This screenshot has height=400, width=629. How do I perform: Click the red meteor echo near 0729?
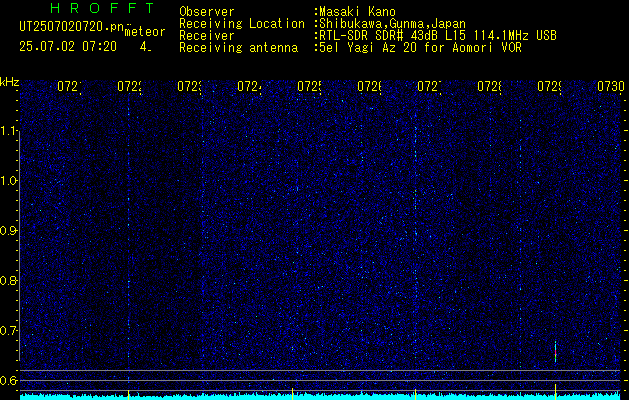556,353
